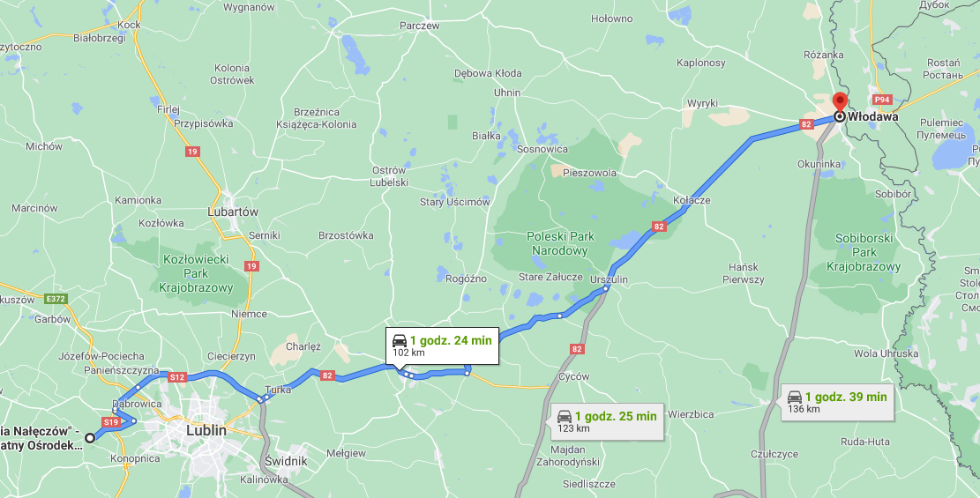Click the P94 road shield near Włodawa
The height and width of the screenshot is (498, 980).
point(882,100)
